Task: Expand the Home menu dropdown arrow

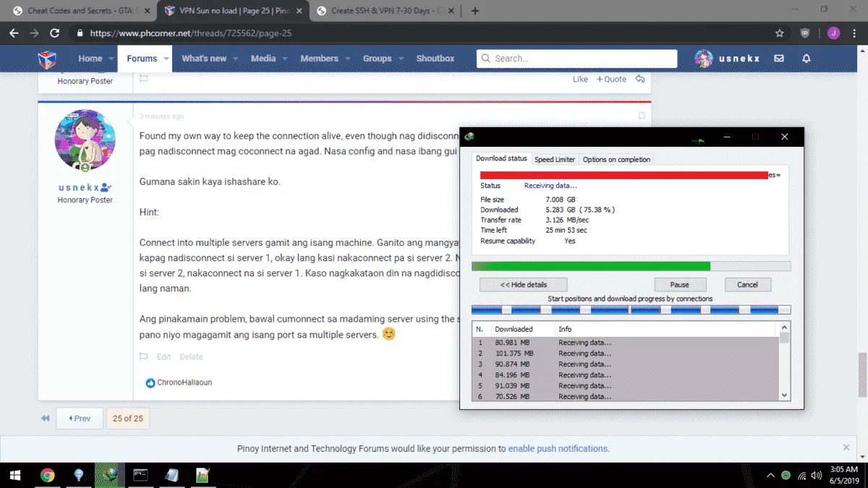Action: click(x=111, y=59)
